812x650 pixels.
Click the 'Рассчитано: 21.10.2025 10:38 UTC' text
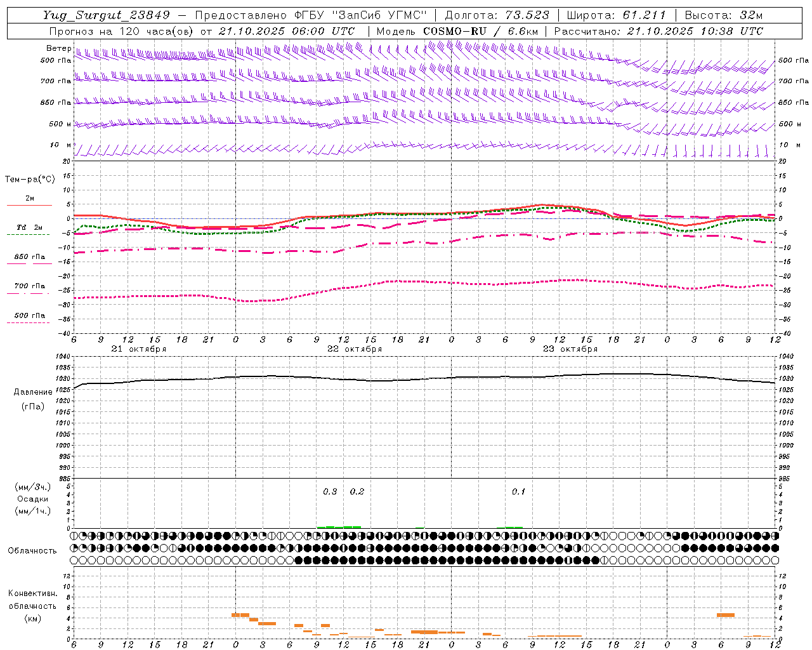658,31
